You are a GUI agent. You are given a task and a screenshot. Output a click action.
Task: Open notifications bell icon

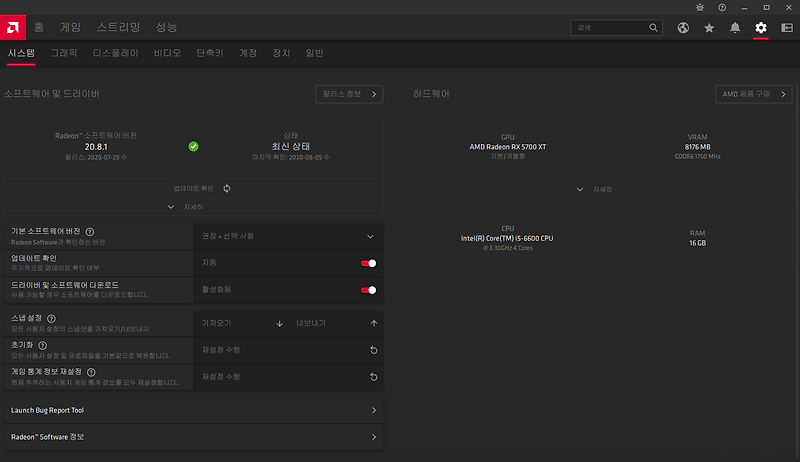735,28
